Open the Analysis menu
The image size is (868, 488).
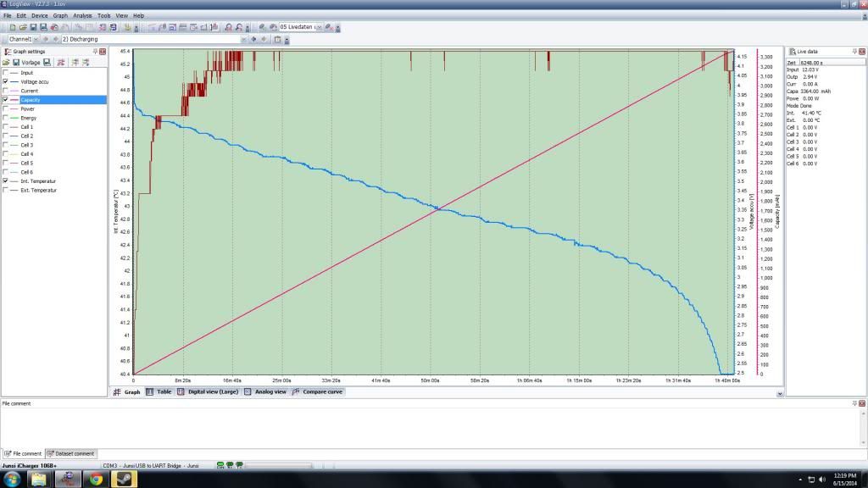(82, 15)
